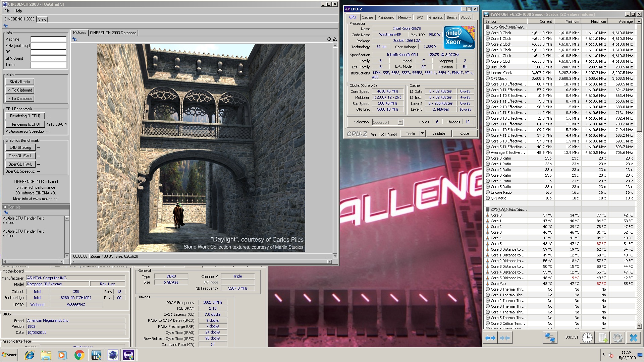Open the CPU-Z Graphics tab
Viewport: 644px width, 362px height.
pos(436,17)
